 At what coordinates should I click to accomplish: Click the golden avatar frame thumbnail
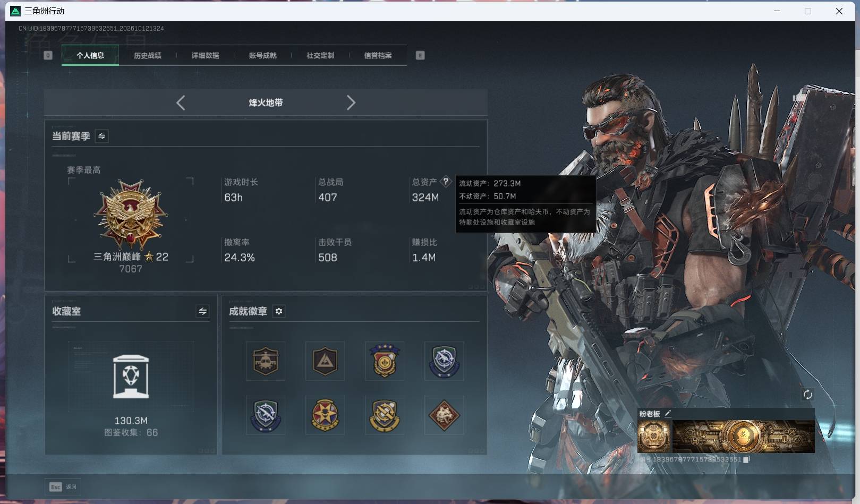point(654,436)
